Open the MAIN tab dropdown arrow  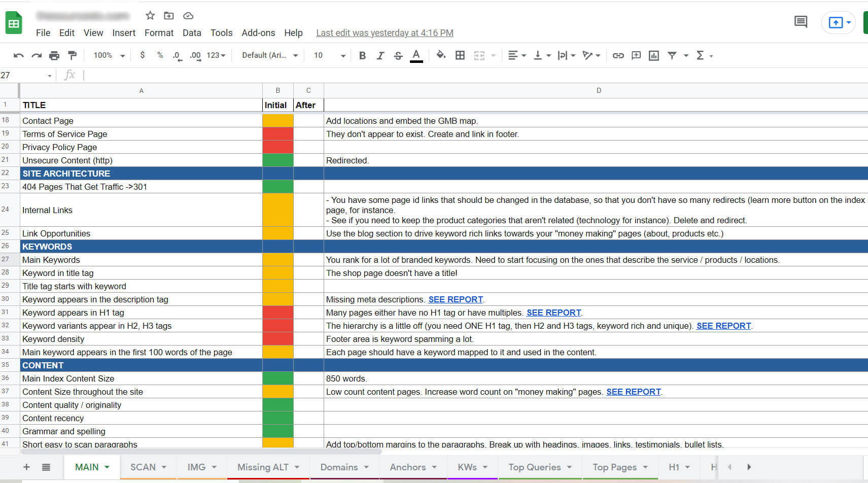pyautogui.click(x=107, y=467)
